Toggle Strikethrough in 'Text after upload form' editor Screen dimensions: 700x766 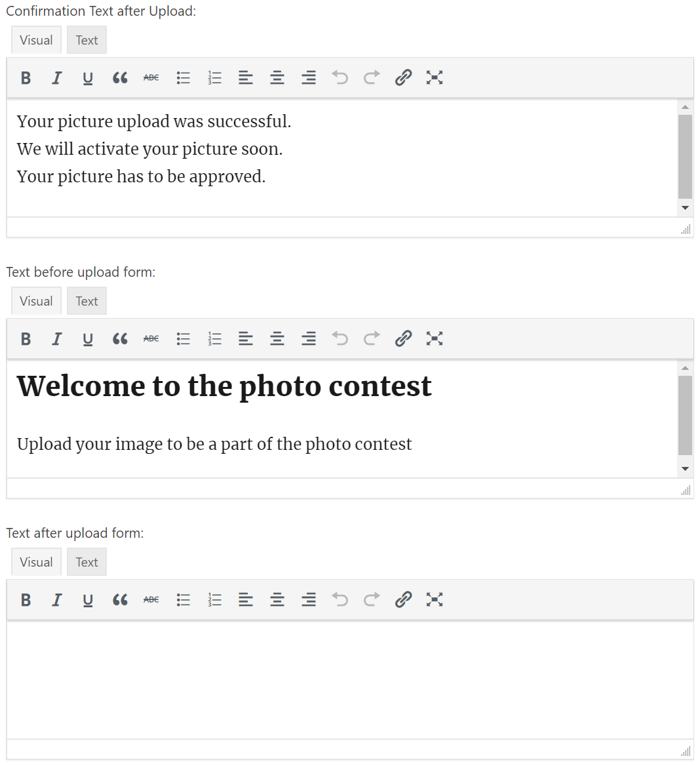(x=151, y=599)
